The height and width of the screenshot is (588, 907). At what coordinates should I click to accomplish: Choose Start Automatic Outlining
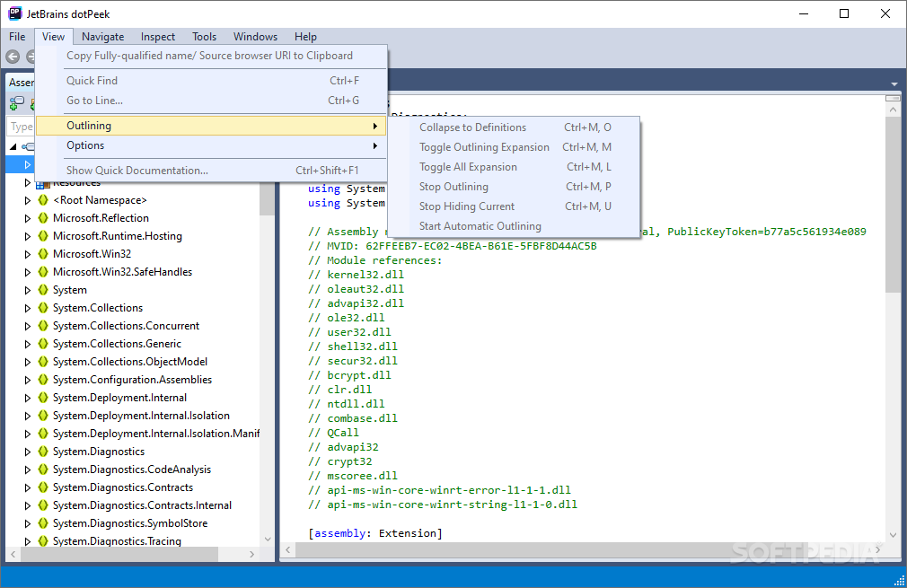click(x=514, y=225)
